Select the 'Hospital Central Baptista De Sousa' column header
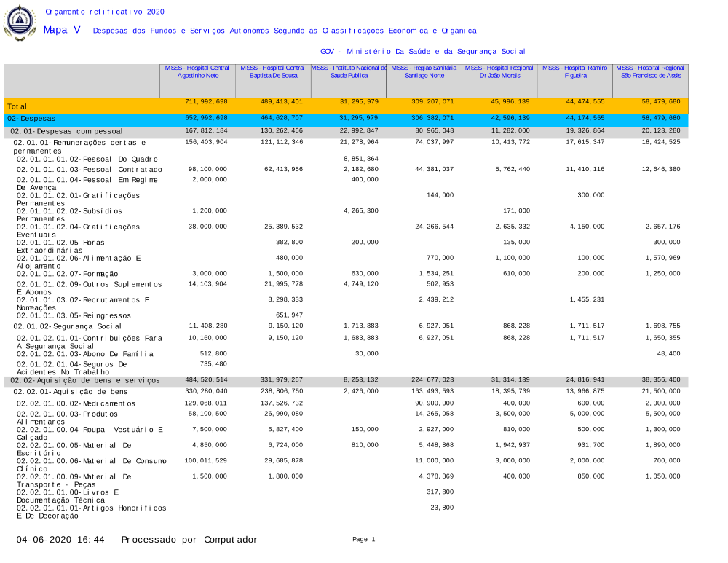 click(x=273, y=71)
